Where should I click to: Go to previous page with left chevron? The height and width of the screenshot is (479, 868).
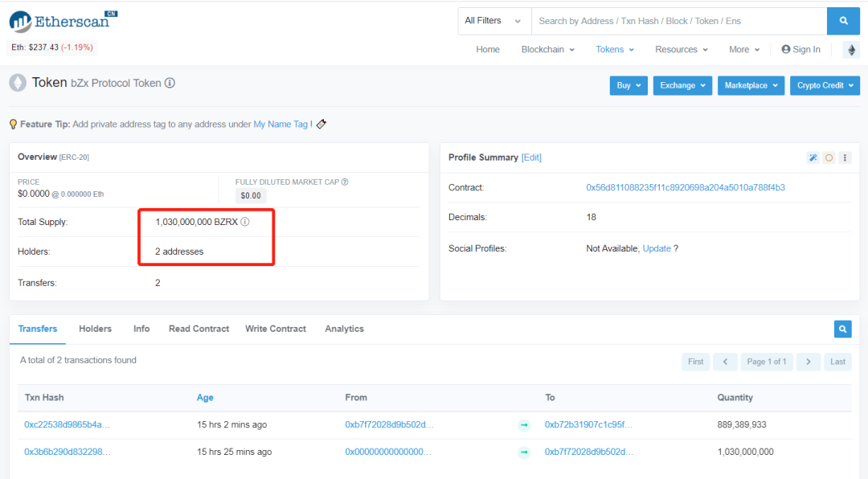tap(725, 362)
